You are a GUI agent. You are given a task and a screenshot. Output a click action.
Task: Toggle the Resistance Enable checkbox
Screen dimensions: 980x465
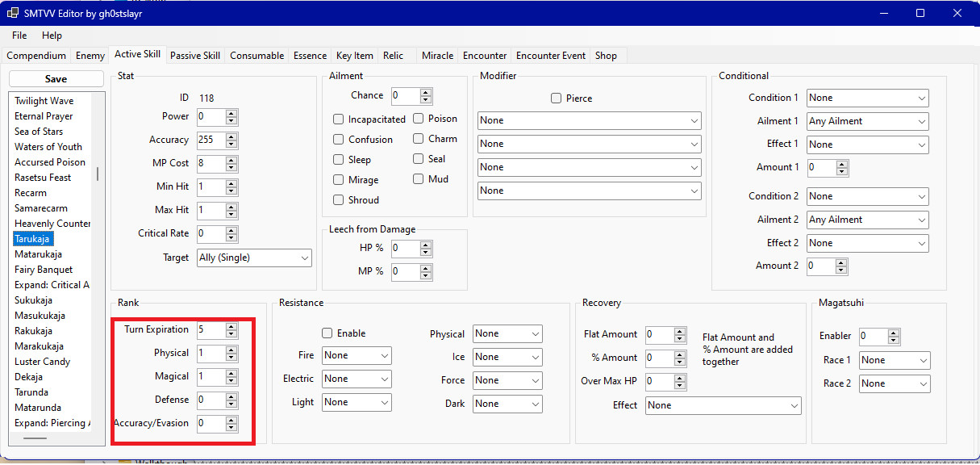pos(327,333)
